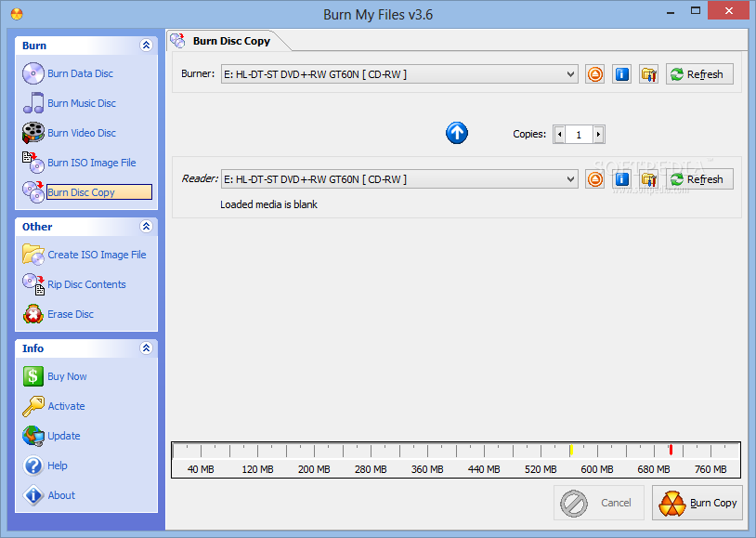Click the red marker on capacity bar
The width and height of the screenshot is (756, 538).
671,450
